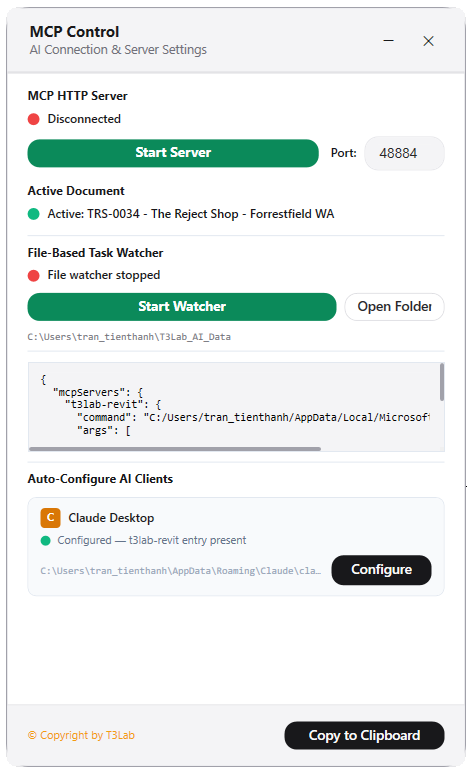471x775 pixels.
Task: Click the JSON box vertical scrollbar
Action: tap(442, 382)
